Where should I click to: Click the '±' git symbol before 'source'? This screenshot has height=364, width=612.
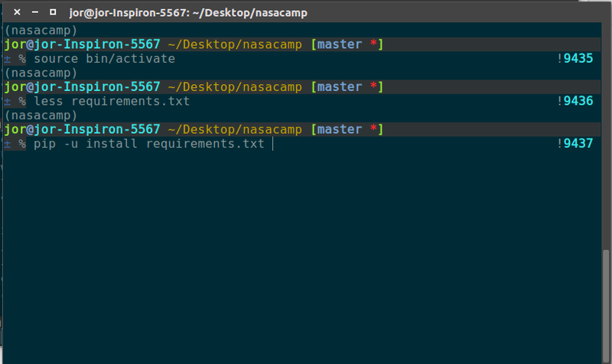tap(8, 59)
